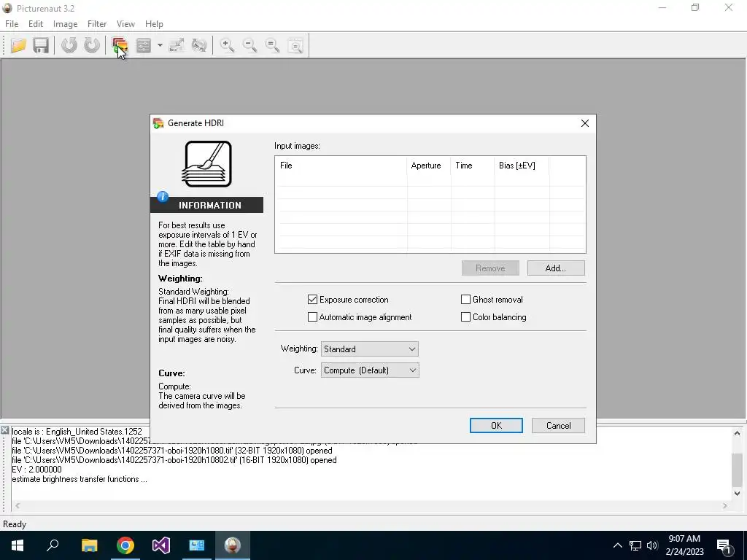
Task: Open the View menu
Action: [125, 24]
